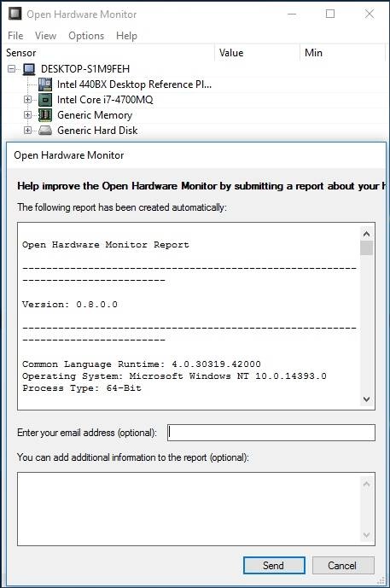The width and height of the screenshot is (390, 588).
Task: Expand the Generic Hard Disk node
Action: (27, 130)
